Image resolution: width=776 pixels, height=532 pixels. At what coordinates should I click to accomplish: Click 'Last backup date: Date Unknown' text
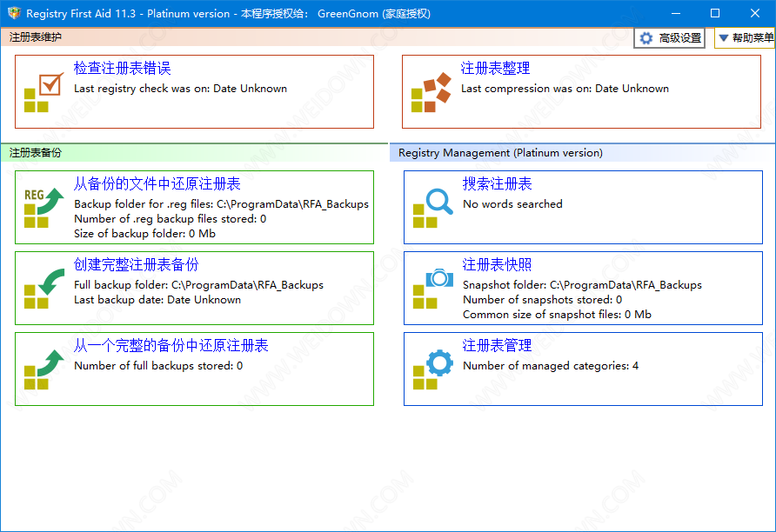click(157, 300)
